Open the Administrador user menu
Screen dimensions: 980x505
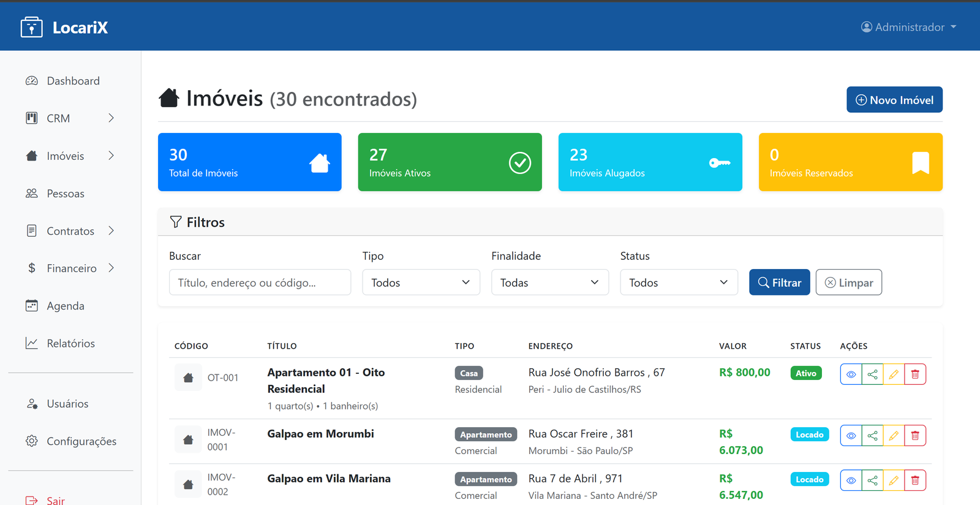[x=908, y=27]
